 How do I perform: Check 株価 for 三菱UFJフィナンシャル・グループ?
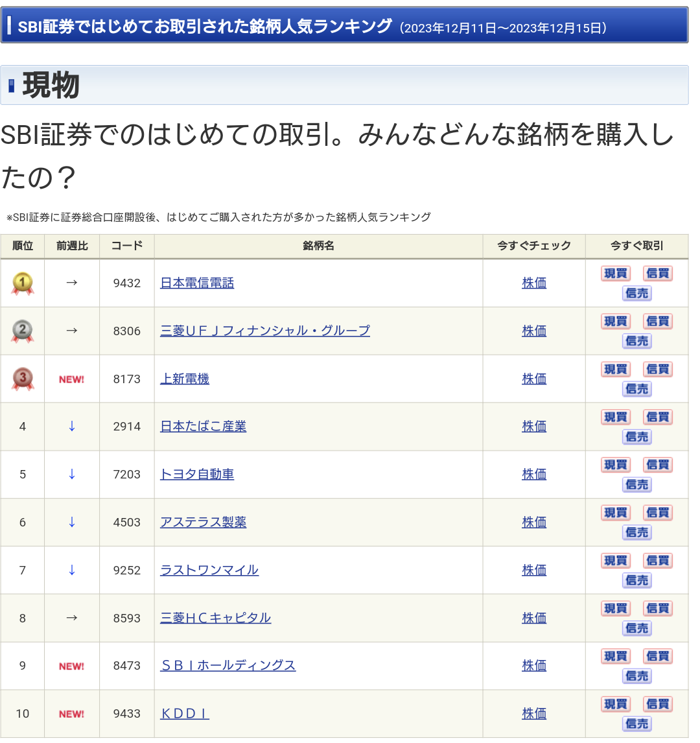click(x=534, y=331)
